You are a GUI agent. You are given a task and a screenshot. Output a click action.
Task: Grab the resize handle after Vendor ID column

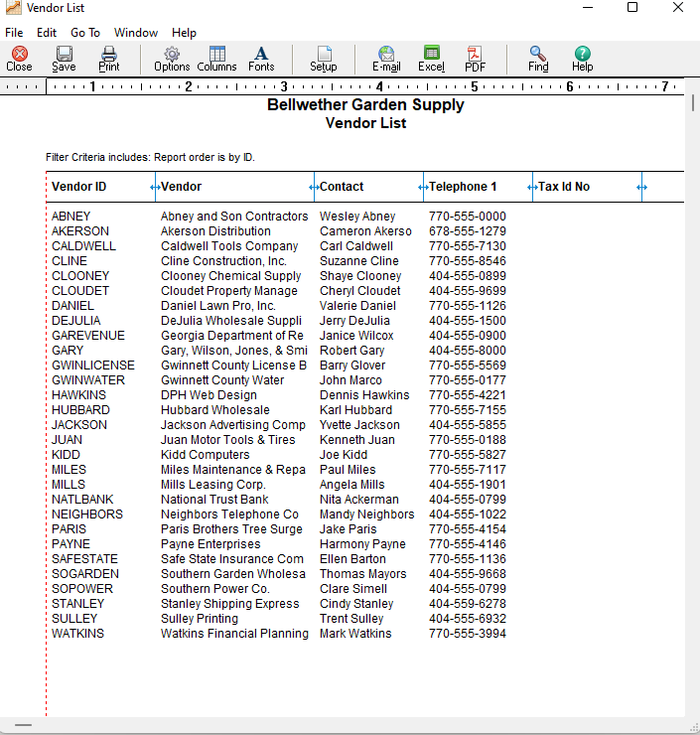tap(155, 187)
